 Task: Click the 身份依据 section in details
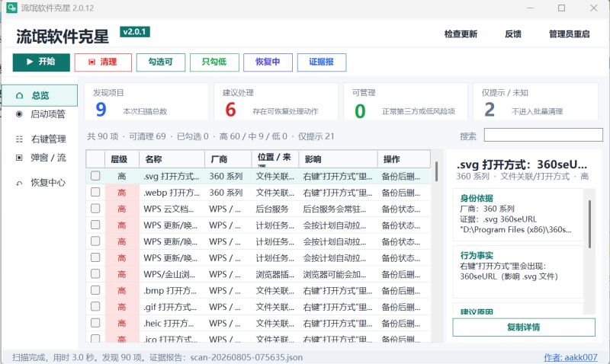pyautogui.click(x=518, y=215)
